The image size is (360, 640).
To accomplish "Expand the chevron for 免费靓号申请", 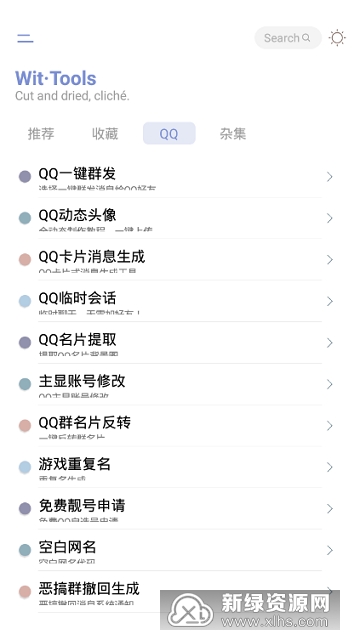I will 330,509.
